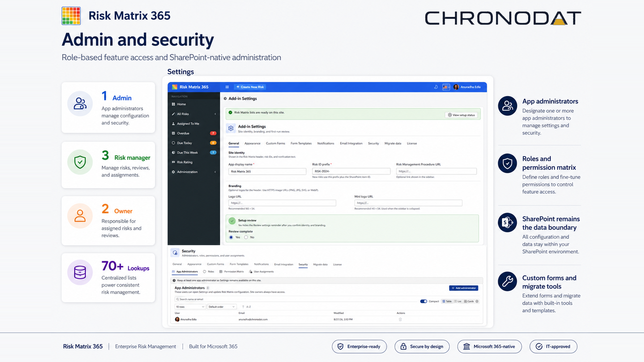Click the Logo URL field
The height and width of the screenshot is (362, 644).
(x=282, y=203)
